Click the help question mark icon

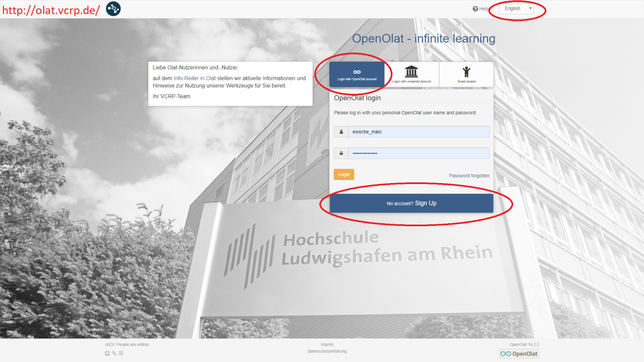[475, 9]
